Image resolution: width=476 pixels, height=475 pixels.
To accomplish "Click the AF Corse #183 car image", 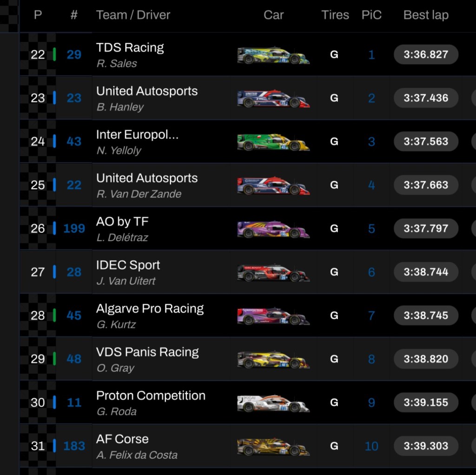I will (x=273, y=447).
